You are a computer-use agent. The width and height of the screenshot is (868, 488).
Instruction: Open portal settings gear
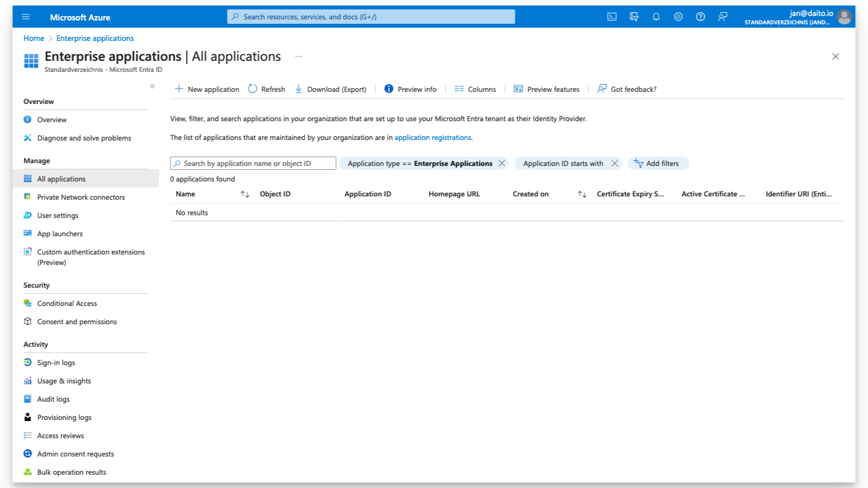(x=678, y=17)
